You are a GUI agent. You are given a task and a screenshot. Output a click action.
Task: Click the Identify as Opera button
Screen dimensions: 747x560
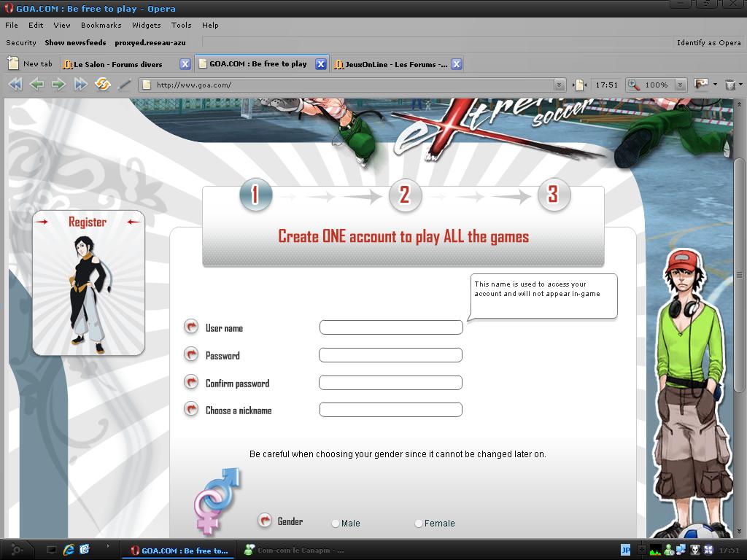(x=709, y=43)
